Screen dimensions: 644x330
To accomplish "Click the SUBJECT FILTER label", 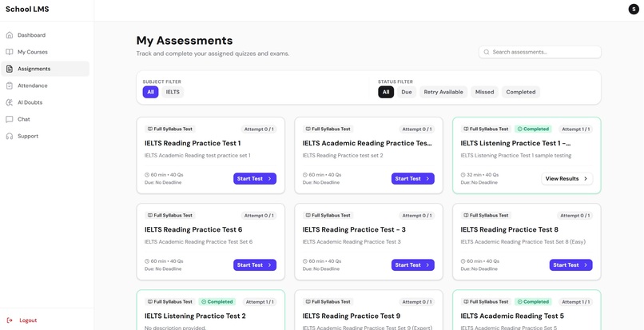I will pyautogui.click(x=162, y=82).
